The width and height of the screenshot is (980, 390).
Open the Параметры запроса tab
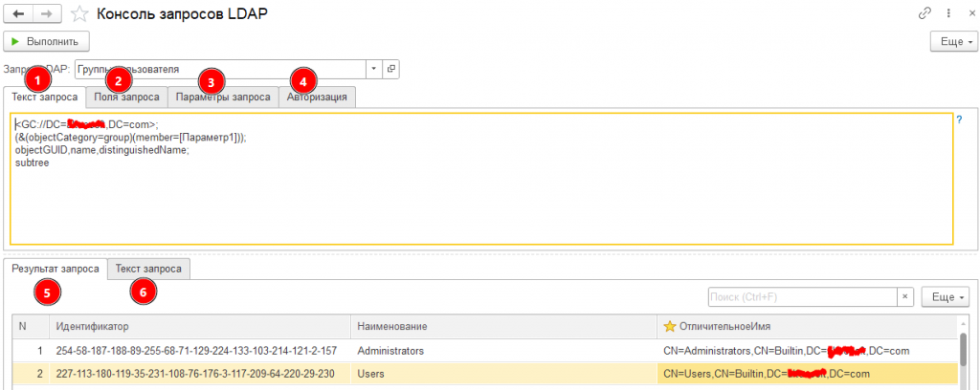click(223, 97)
